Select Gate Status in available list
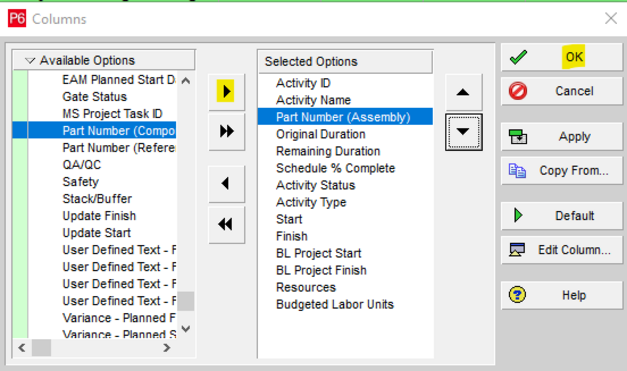The height and width of the screenshot is (371, 627). point(94,97)
